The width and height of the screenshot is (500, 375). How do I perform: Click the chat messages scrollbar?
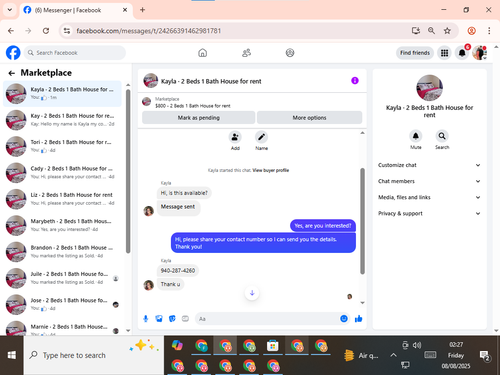click(x=362, y=221)
